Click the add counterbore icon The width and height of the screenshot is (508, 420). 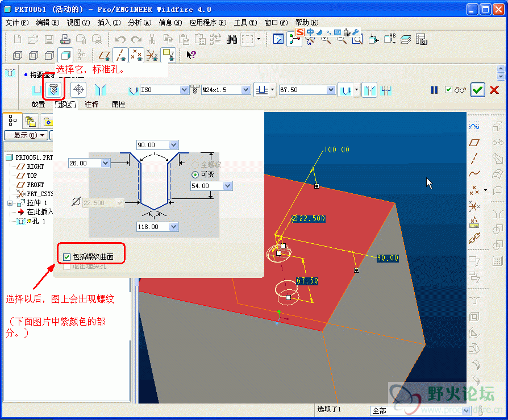pos(386,90)
